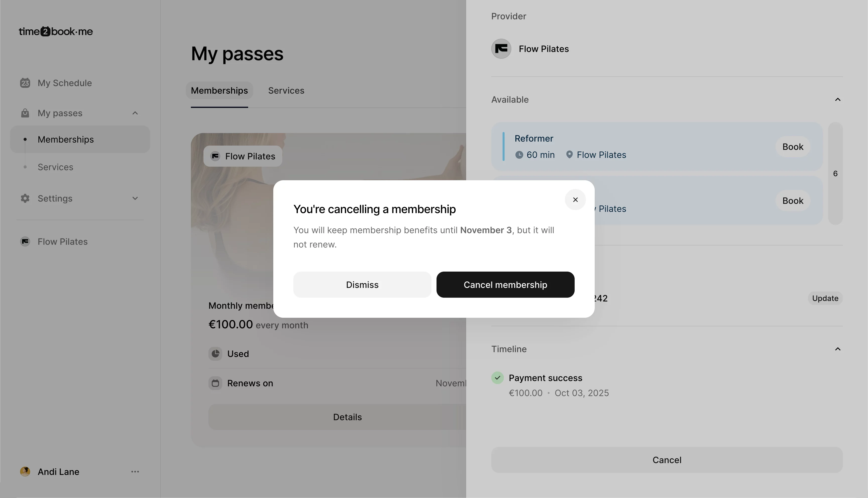The width and height of the screenshot is (868, 498).
Task: Switch to the Services tab
Action: pyautogui.click(x=286, y=90)
